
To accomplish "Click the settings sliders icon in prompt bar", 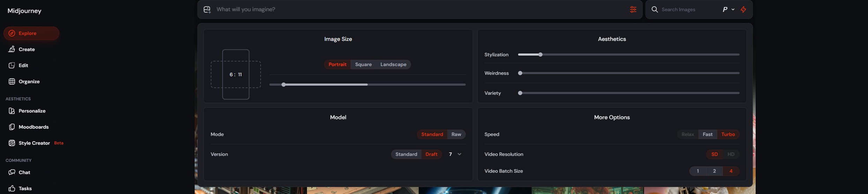I will point(633,9).
